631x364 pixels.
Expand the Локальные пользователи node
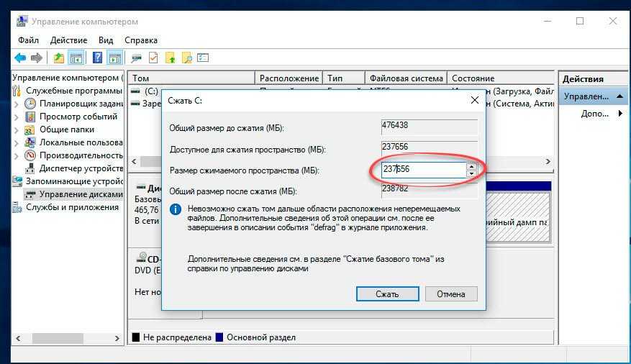click(x=17, y=142)
